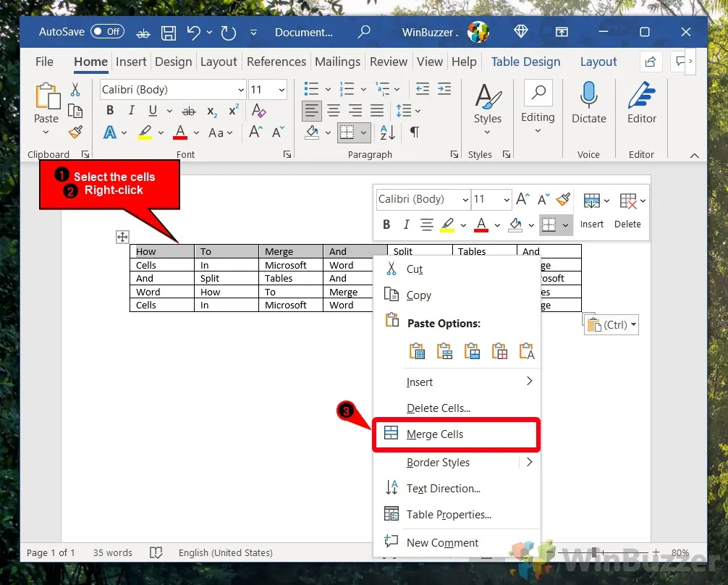Click the yellow text highlight color button
The width and height of the screenshot is (728, 585).
[145, 132]
